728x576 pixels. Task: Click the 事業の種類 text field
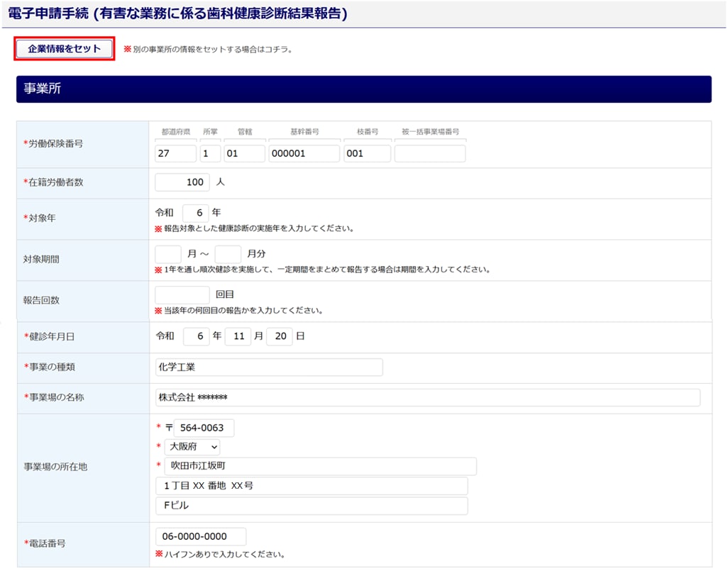point(269,367)
